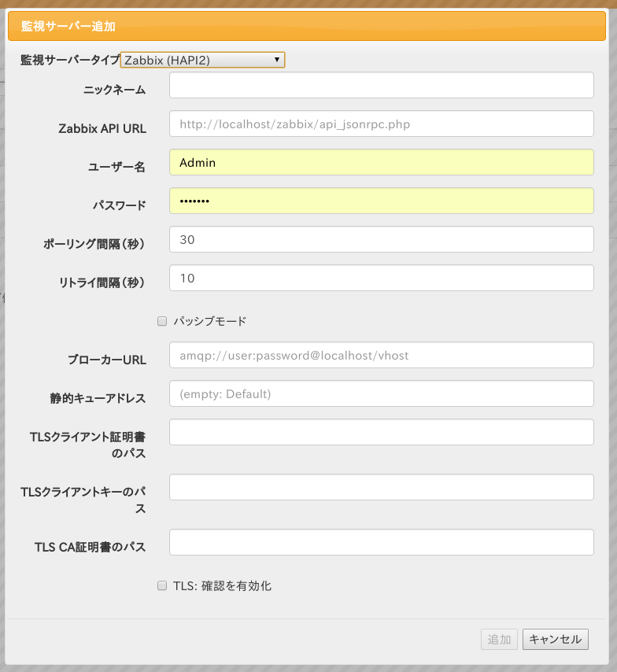Click the Zabbix API URL label text
The image size is (617, 672).
[x=102, y=128]
